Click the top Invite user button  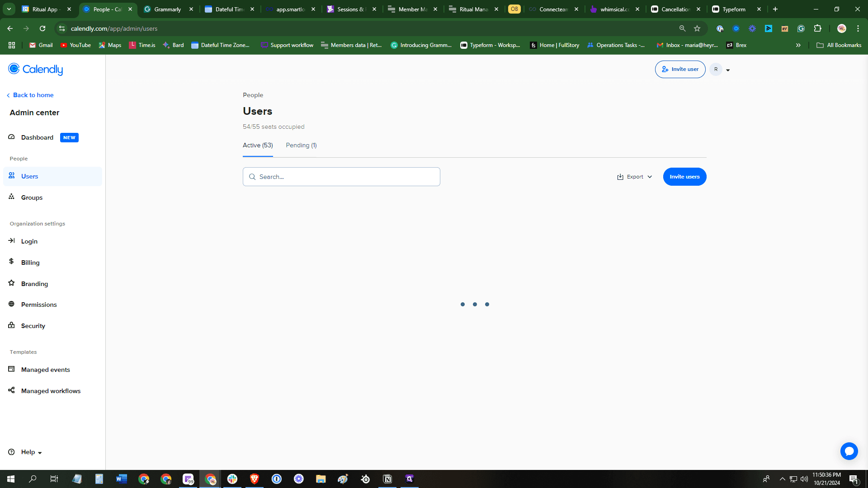[x=680, y=69]
